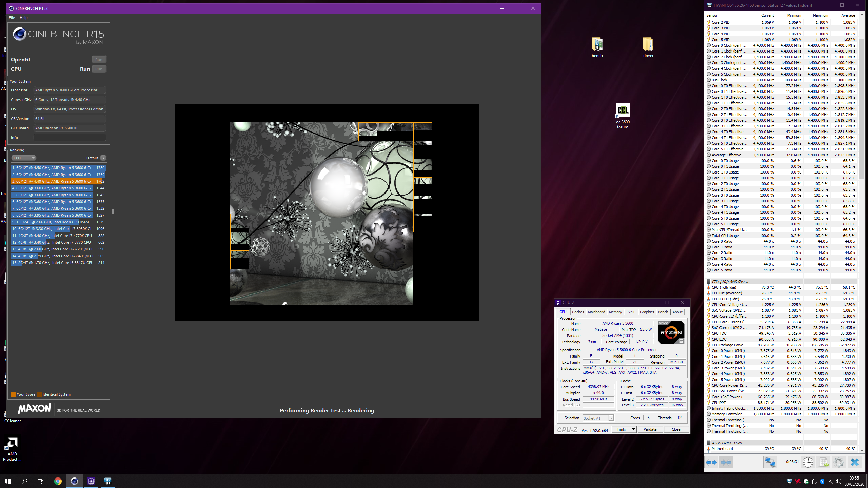Select the Motherboard temperature sensor row
The width and height of the screenshot is (868, 488).
point(782,449)
